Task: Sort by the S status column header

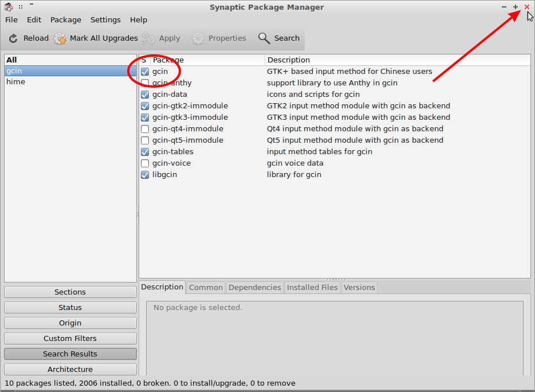Action: (144, 60)
